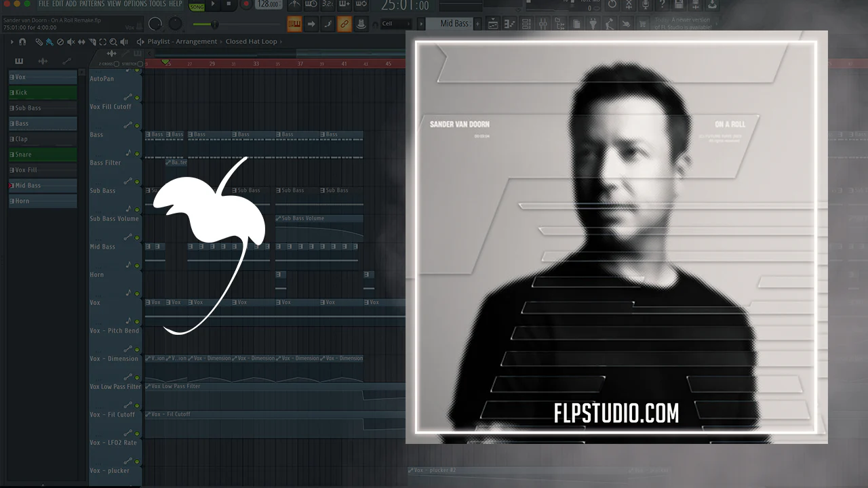868x488 pixels.
Task: Select the Slip tool in Playlist
Action: [x=82, y=42]
